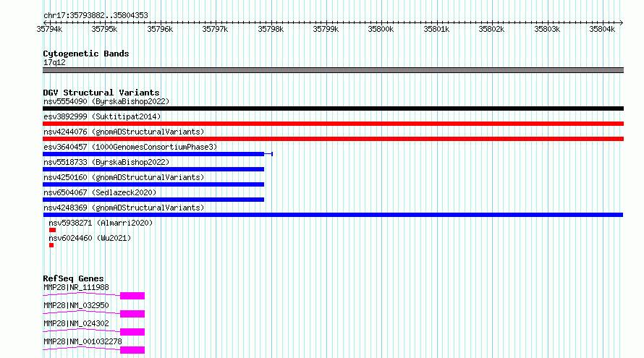Click esv3640457 (1000GenomesConsortiumPhase3) label

(130, 148)
